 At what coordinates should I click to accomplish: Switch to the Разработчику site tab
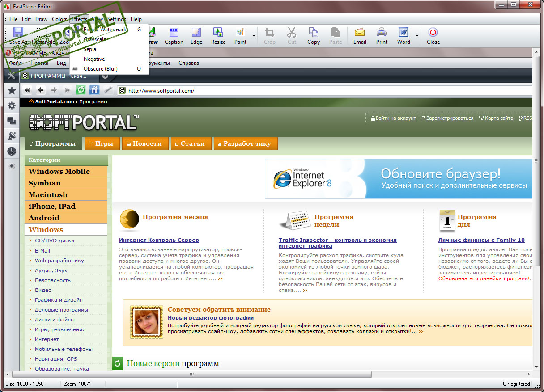click(246, 143)
